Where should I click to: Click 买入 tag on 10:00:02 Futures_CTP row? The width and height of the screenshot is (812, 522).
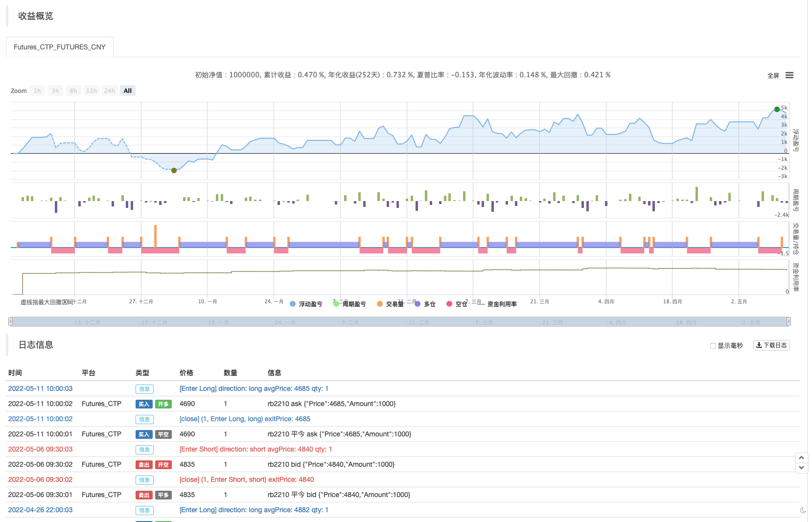click(x=144, y=404)
